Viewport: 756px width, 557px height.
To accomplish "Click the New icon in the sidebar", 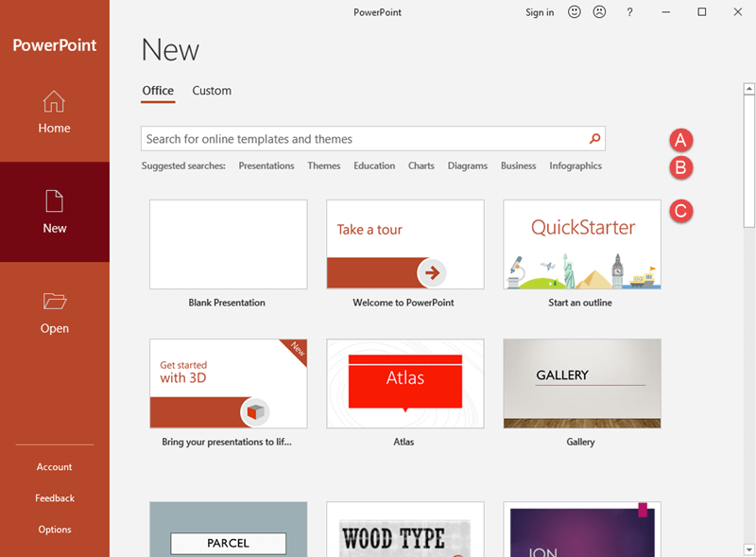I will pos(54,200).
